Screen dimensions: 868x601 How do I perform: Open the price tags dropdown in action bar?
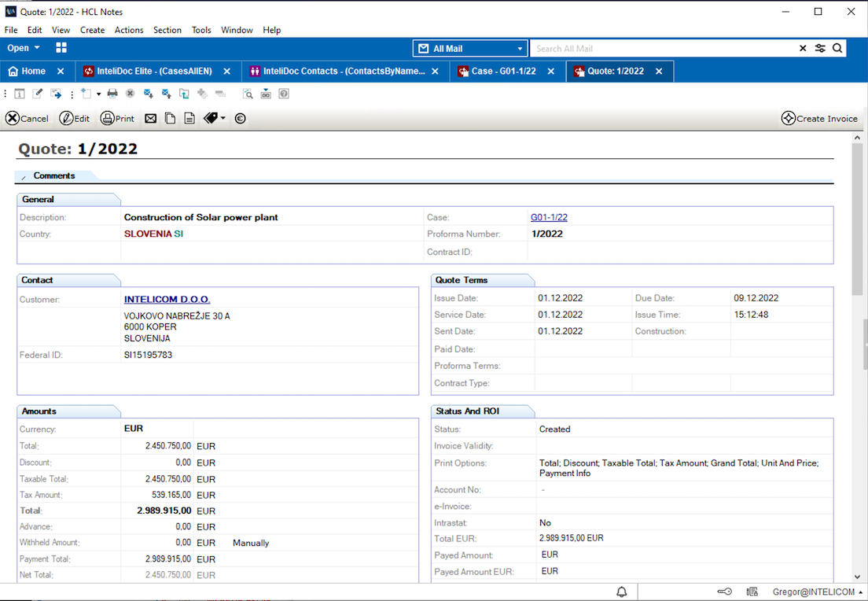214,118
